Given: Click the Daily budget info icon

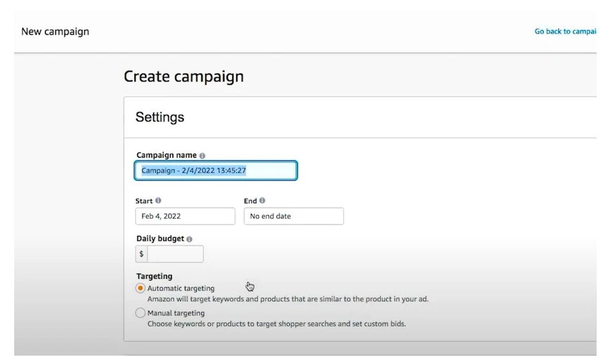Looking at the screenshot, I should pyautogui.click(x=189, y=239).
